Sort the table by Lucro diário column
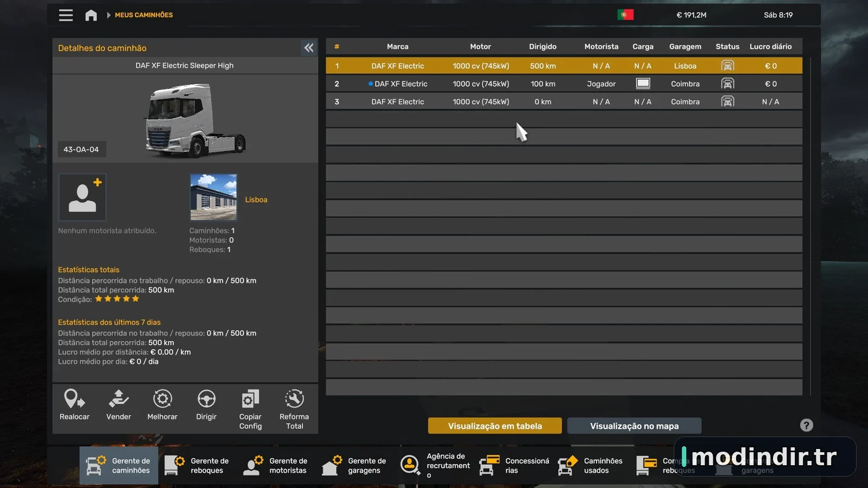 [x=770, y=47]
